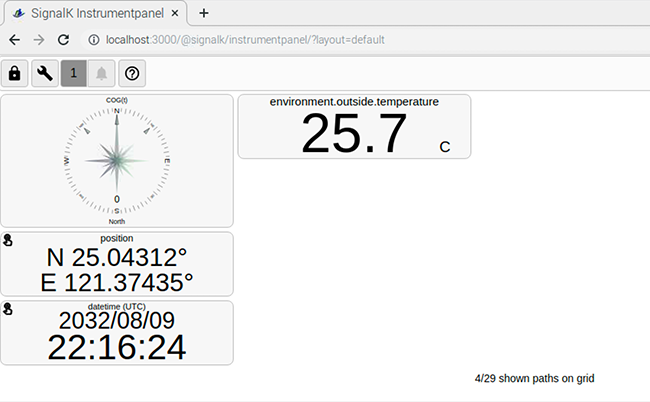This screenshot has width=650, height=402.
Task: Click the '4/29 shown paths on grid' text
Action: 535,379
